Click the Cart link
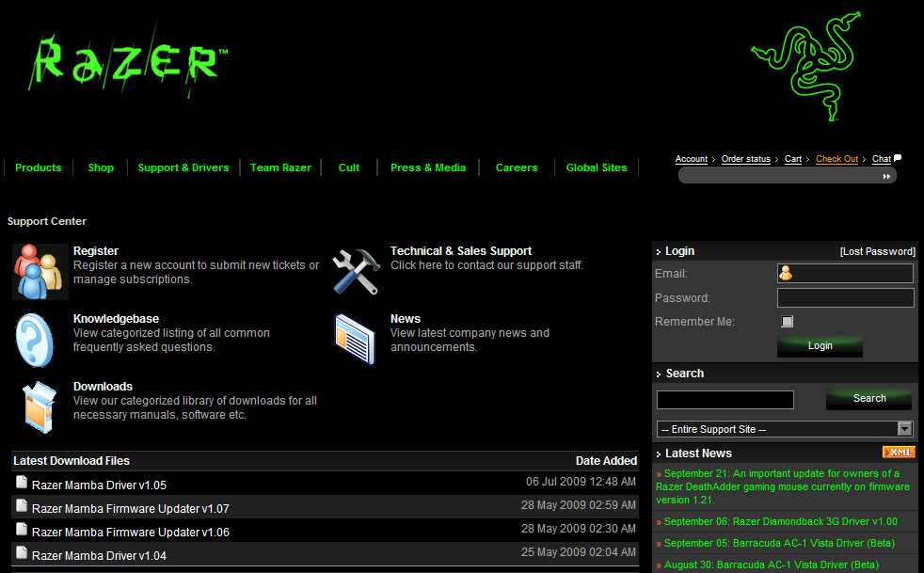 (793, 159)
